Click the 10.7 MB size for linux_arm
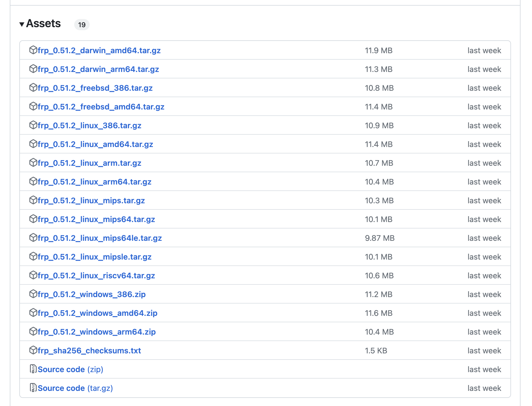 pos(379,163)
